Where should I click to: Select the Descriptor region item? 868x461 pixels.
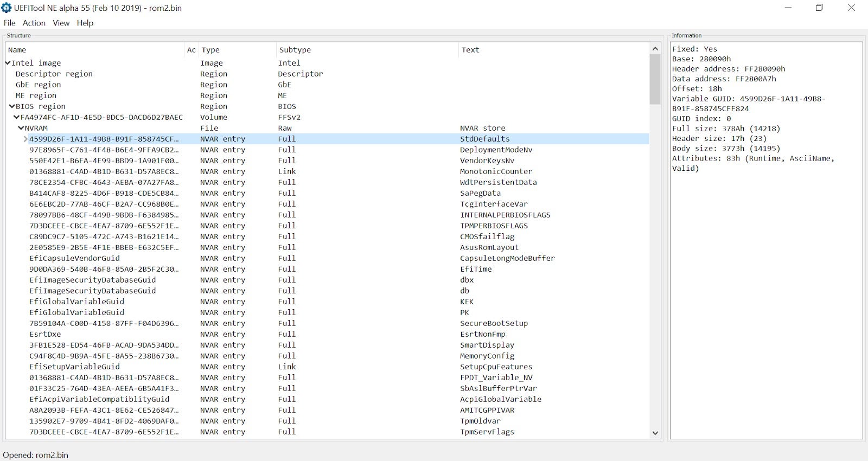(54, 74)
